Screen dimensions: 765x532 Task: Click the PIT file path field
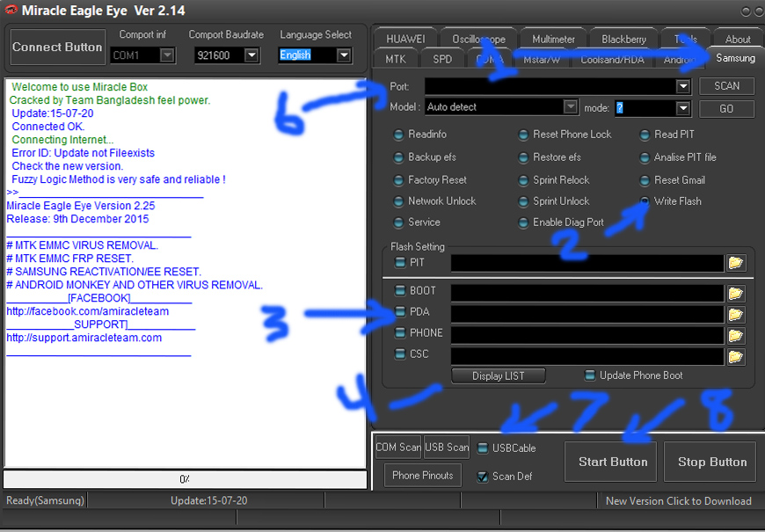[x=587, y=263]
